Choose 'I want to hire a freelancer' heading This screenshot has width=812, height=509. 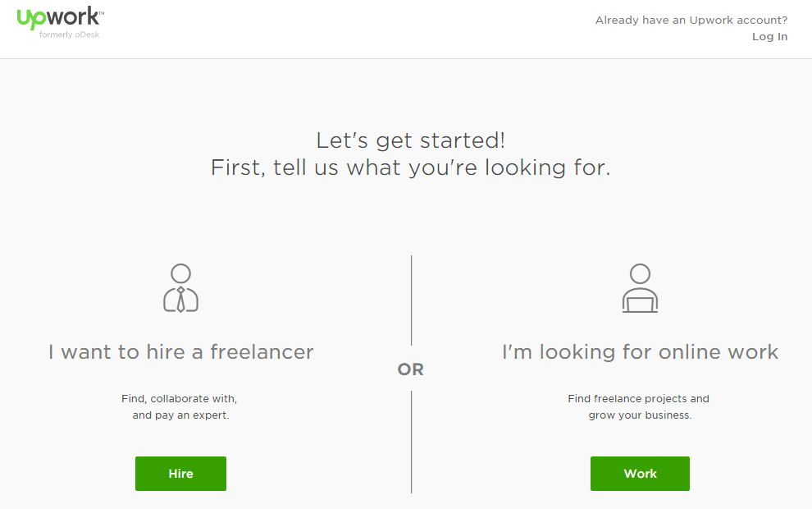pyautogui.click(x=180, y=352)
